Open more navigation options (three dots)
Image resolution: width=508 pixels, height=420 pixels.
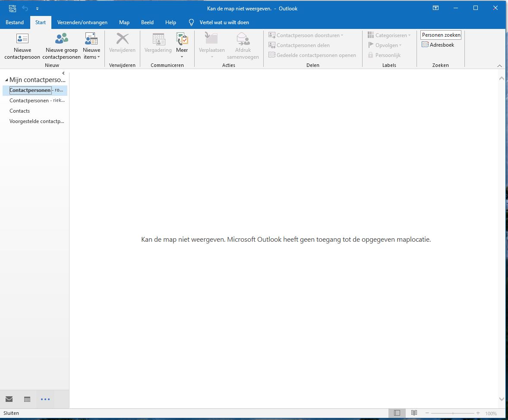coord(45,399)
